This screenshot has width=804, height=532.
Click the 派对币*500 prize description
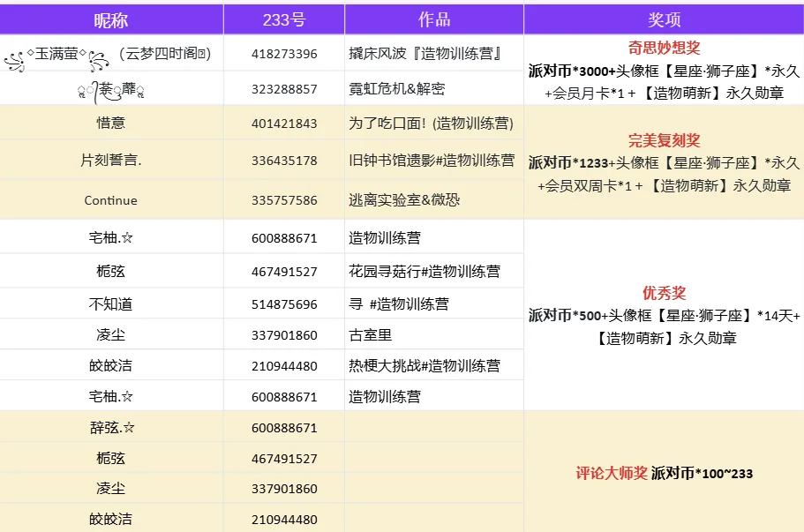pos(664,327)
